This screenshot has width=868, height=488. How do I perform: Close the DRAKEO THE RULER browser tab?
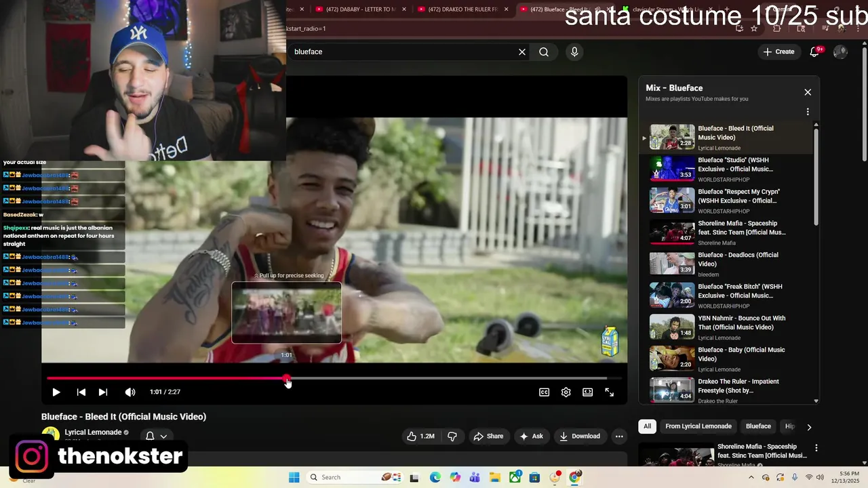[506, 9]
